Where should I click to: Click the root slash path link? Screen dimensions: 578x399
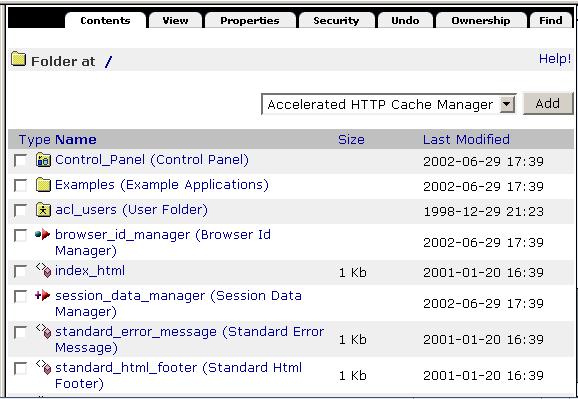108,61
